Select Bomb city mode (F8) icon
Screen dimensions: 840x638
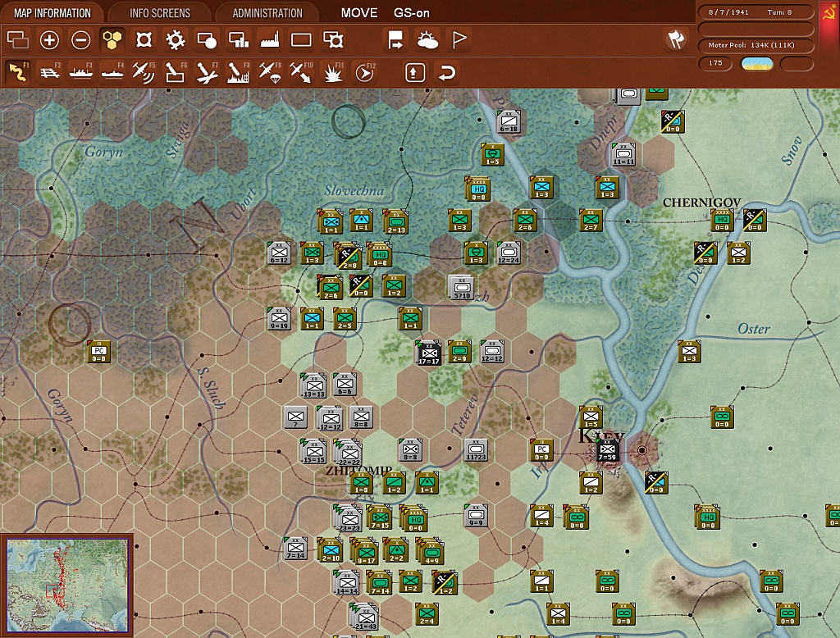click(x=239, y=72)
